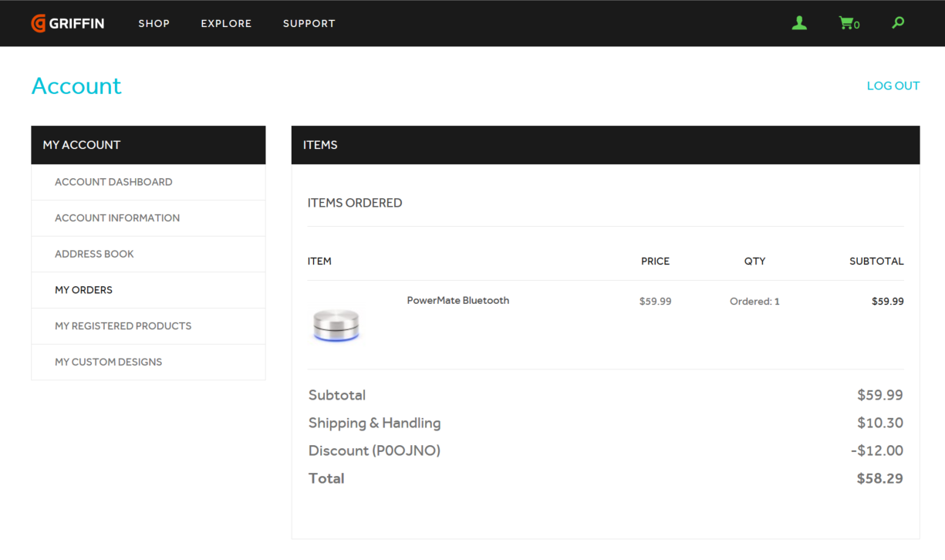The width and height of the screenshot is (945, 560).
Task: Open the Explore menu
Action: [226, 23]
